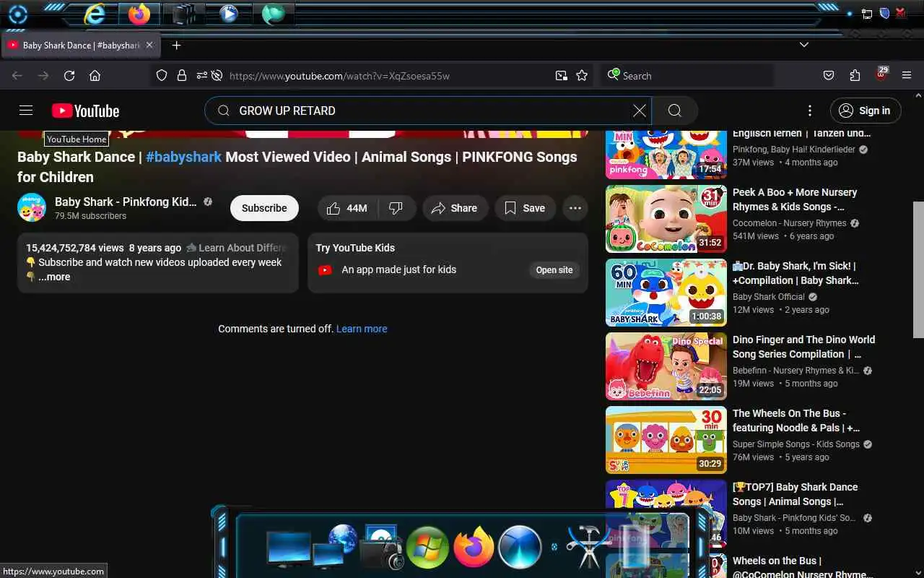Viewport: 924px width, 578px height.
Task: Follow Learn more about comments turned off
Action: 362,329
